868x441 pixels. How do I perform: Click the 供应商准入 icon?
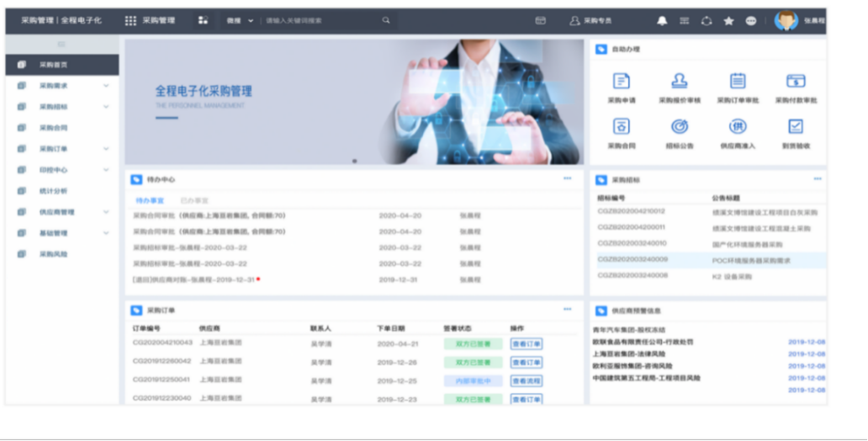(x=738, y=126)
